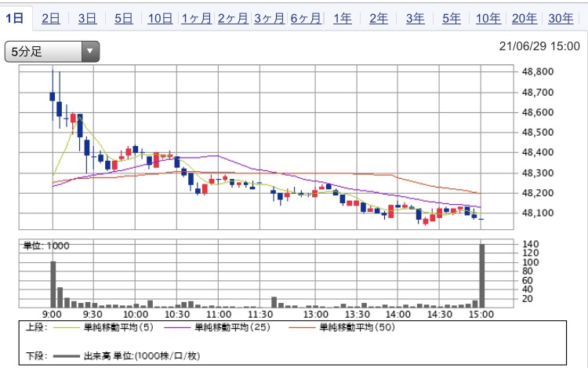Screen dimensions: 588x368
Task: Switch chart to 10日 range
Action: pos(160,18)
